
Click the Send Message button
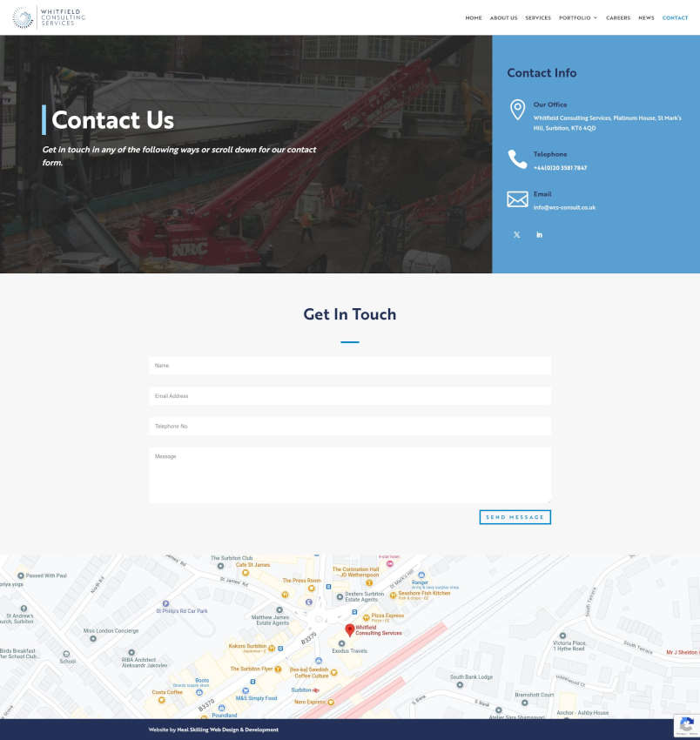(x=515, y=517)
